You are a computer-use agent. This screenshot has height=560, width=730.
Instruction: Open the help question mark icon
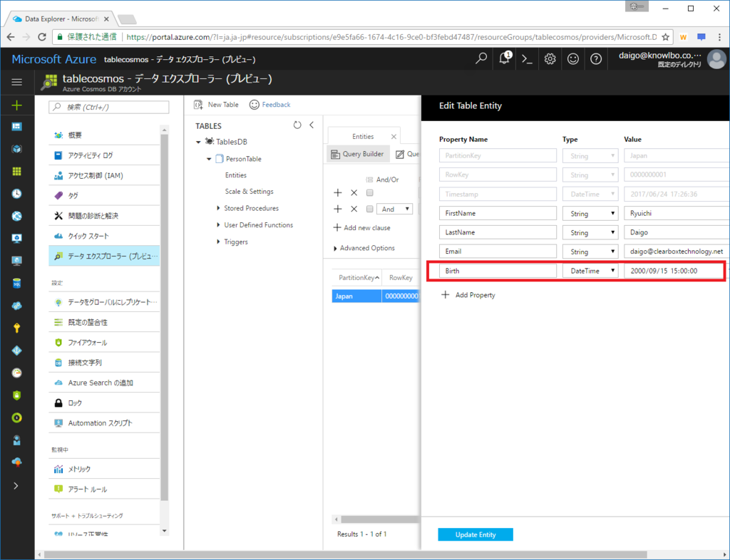[x=596, y=59]
